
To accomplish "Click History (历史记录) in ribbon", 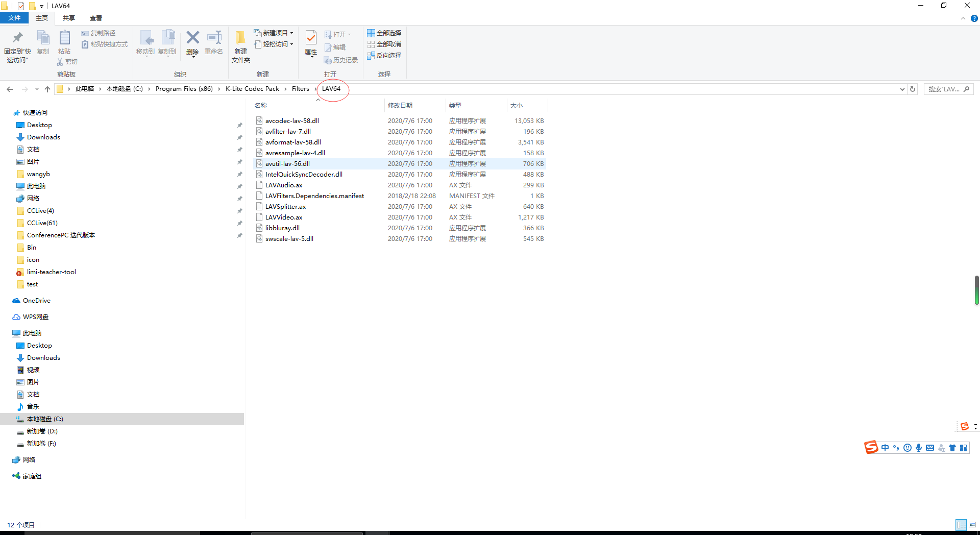I will pos(341,60).
